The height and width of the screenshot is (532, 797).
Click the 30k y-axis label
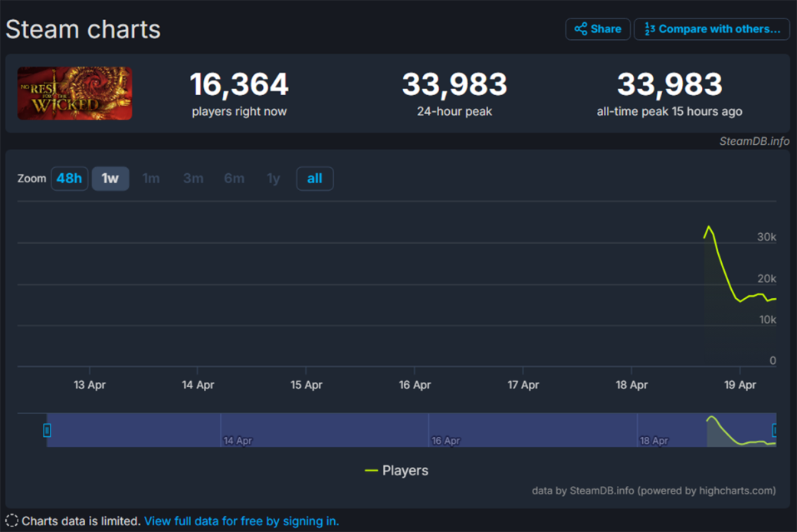(766, 237)
